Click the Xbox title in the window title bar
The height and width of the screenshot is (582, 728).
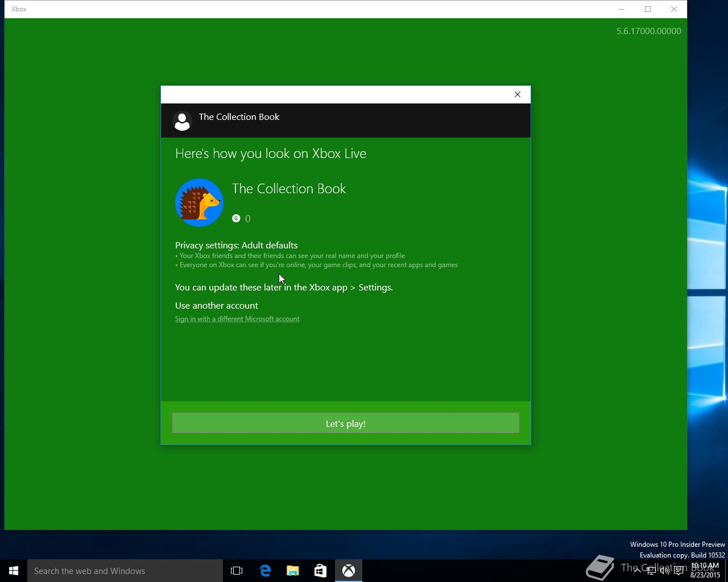pos(19,9)
